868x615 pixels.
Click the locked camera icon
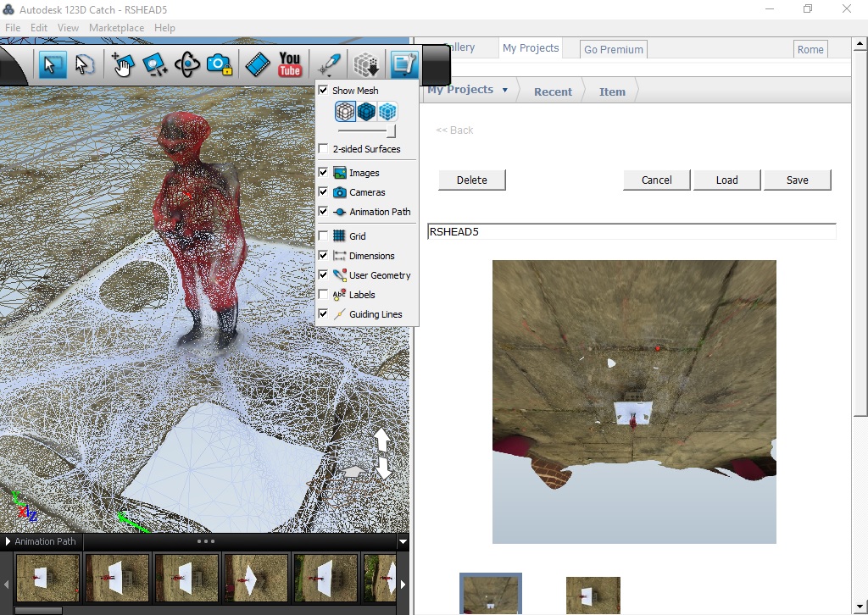coord(220,64)
